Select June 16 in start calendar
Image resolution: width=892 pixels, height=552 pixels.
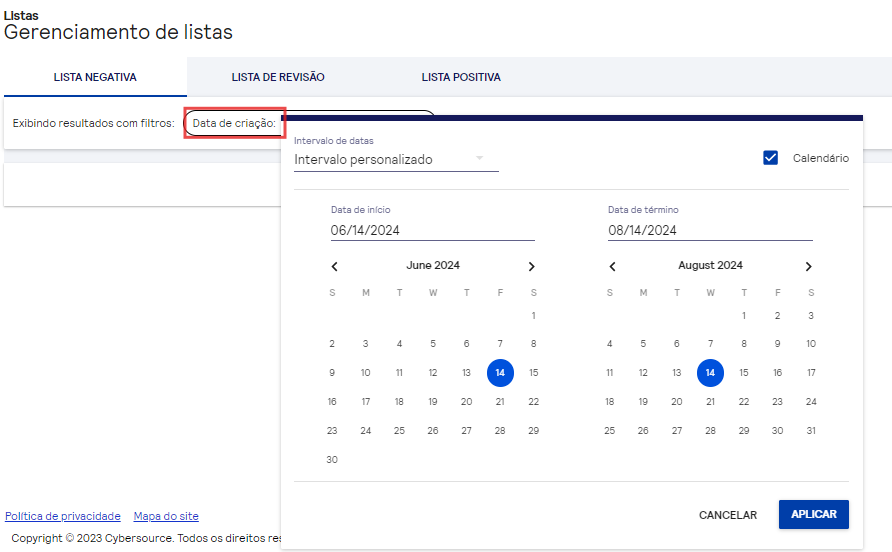coord(332,402)
